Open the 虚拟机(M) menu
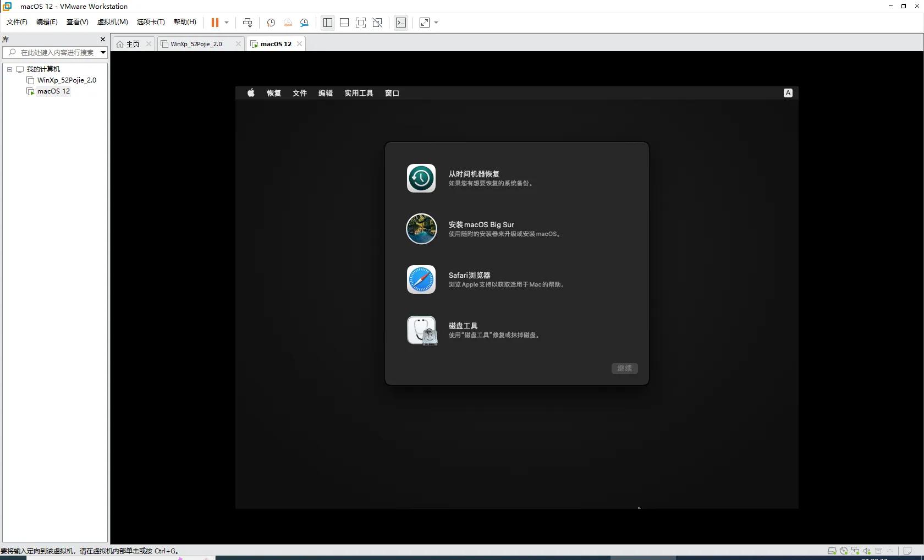 point(112,22)
